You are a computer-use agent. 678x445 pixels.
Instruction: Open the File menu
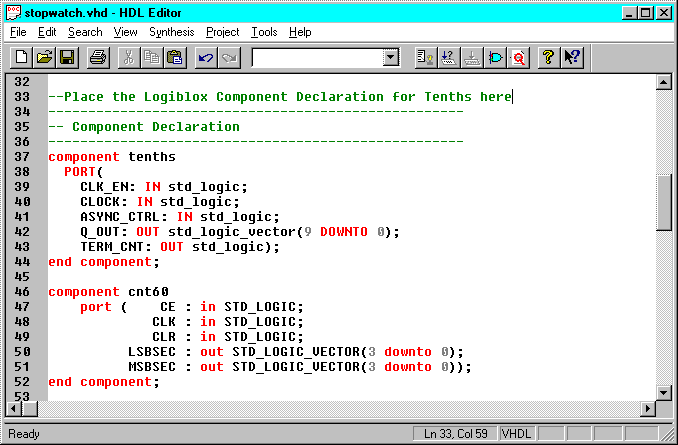[18, 32]
